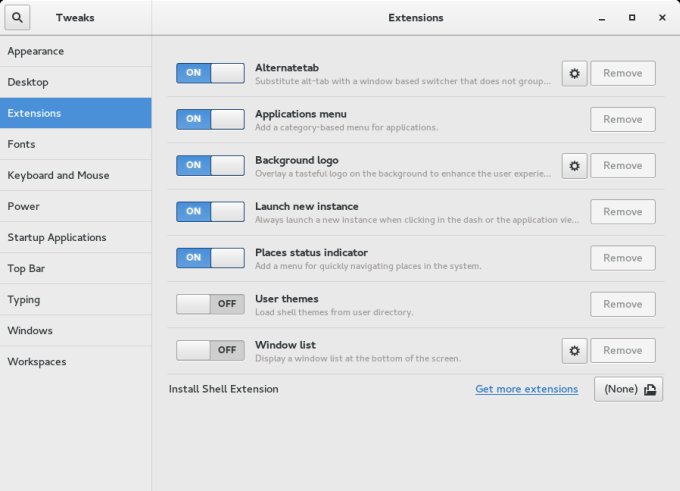Minimize the Tweaks window
Viewport: 680px width, 491px height.
point(602,18)
